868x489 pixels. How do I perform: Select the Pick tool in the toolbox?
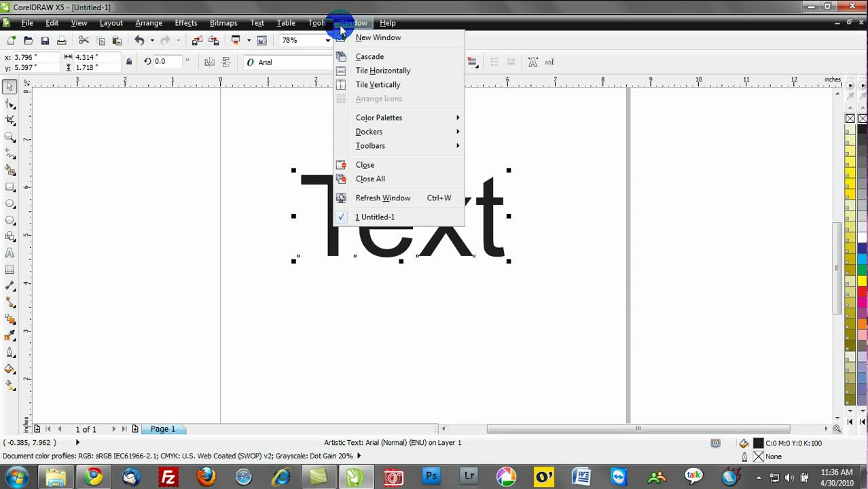[x=10, y=87]
